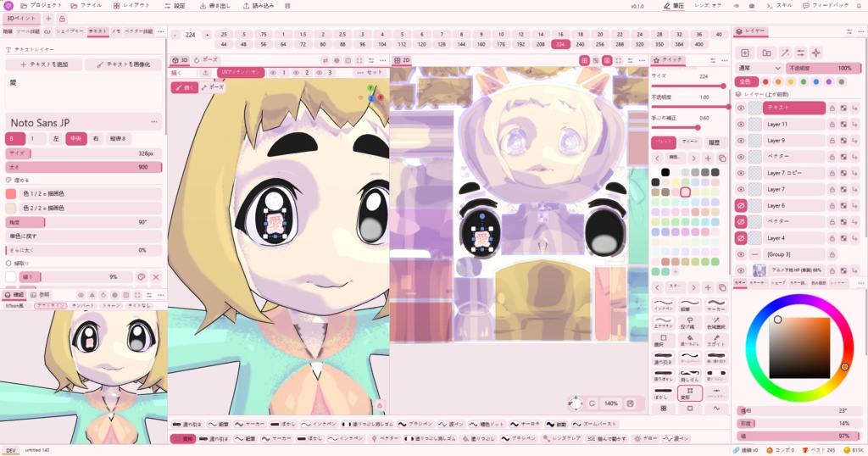Image resolution: width=868 pixels, height=456 pixels.
Task: Click the 全色 all colors filter
Action: (746, 82)
